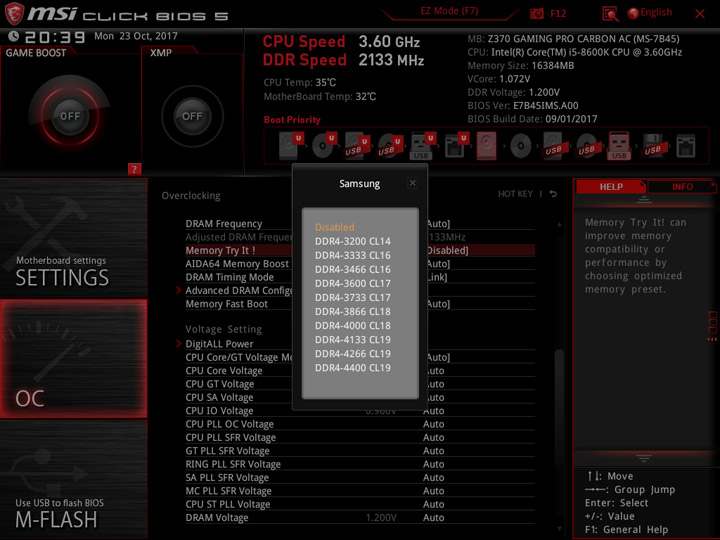Choose Disabled in Samsung preset list
The image size is (720, 540).
334,227
